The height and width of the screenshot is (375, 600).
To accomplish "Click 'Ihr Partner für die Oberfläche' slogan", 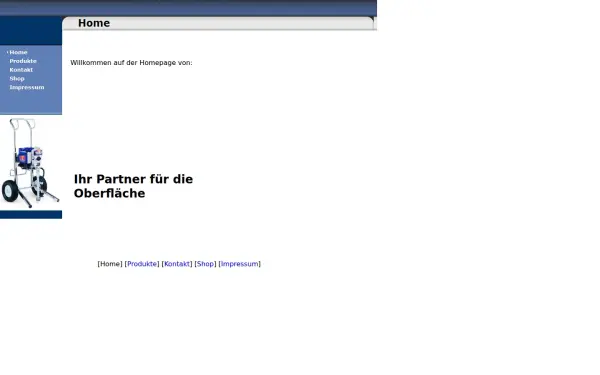I will coord(133,186).
